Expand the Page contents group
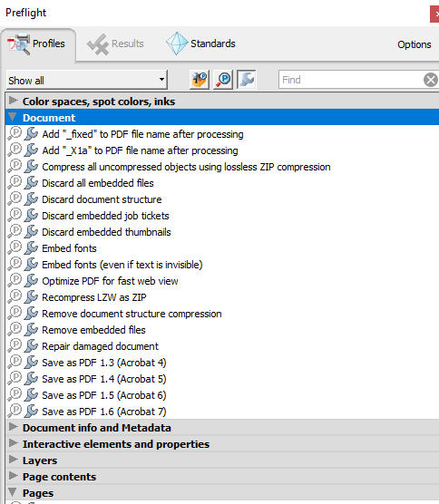Image resolution: width=439 pixels, height=504 pixels. [13, 476]
